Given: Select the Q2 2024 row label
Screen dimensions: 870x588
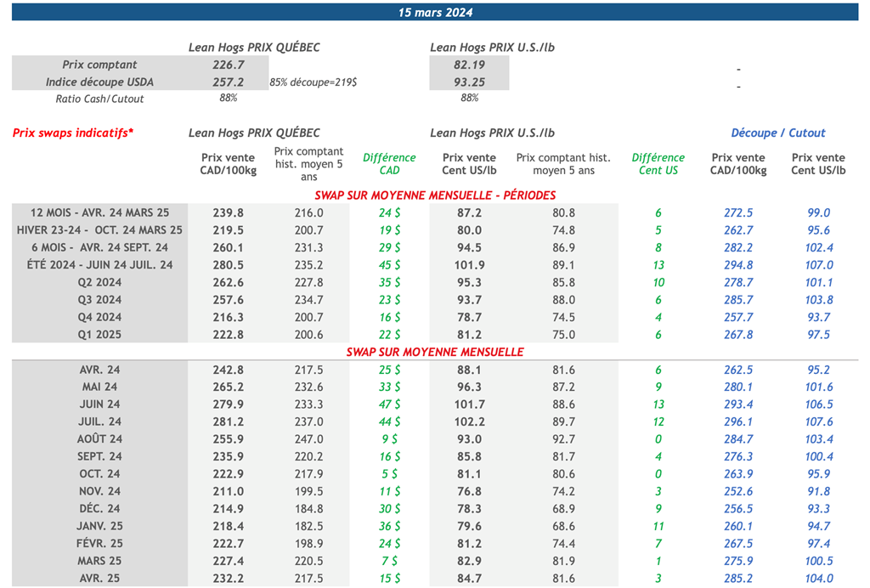Looking at the screenshot, I should (x=99, y=282).
